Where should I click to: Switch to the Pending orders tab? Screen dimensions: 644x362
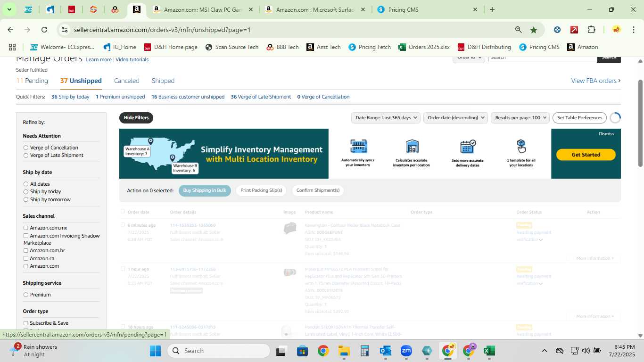click(x=32, y=81)
